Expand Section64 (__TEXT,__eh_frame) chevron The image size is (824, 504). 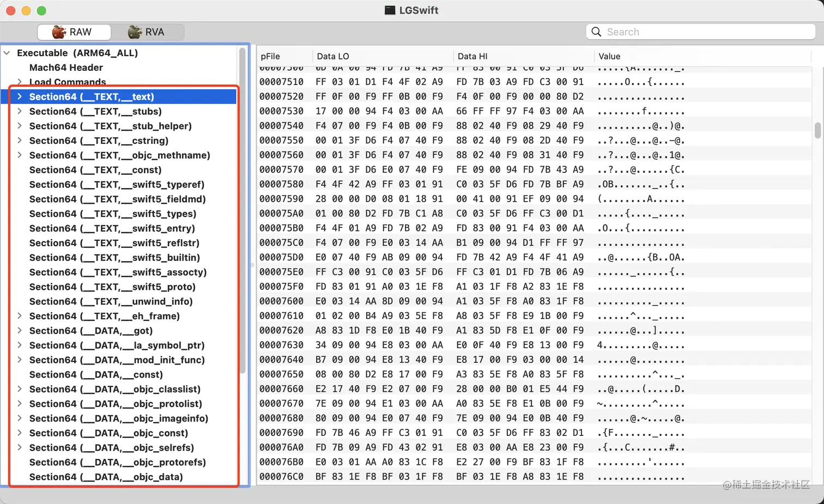(x=20, y=316)
